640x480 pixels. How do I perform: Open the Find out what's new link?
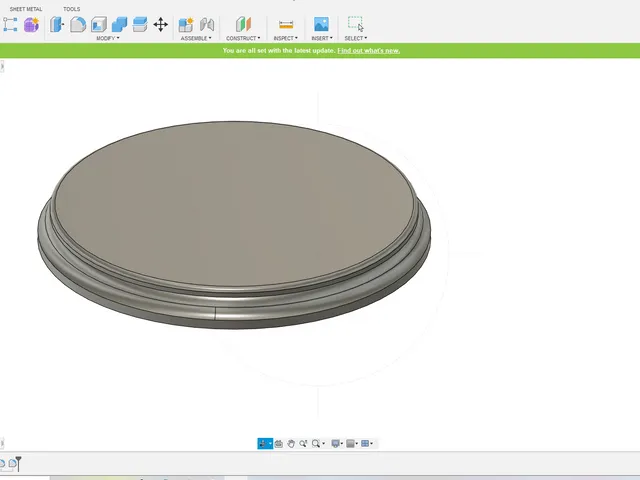tap(369, 51)
